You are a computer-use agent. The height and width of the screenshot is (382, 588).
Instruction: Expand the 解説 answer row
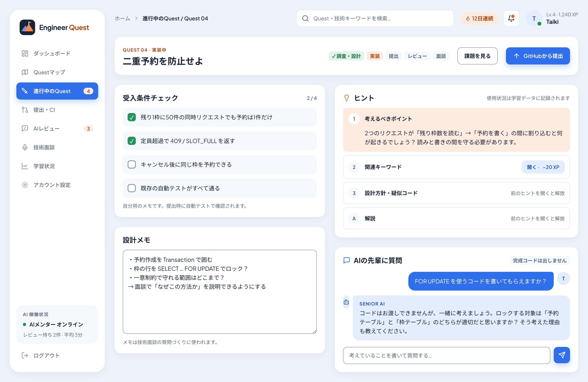coord(456,218)
